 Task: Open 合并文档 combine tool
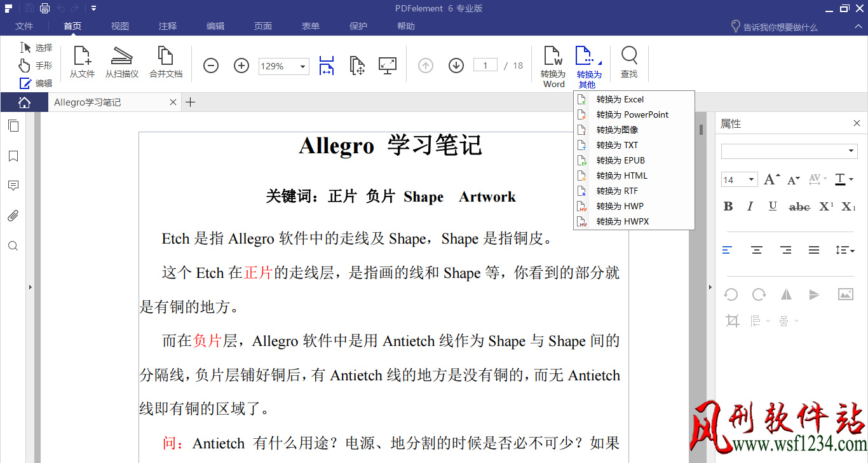click(166, 62)
